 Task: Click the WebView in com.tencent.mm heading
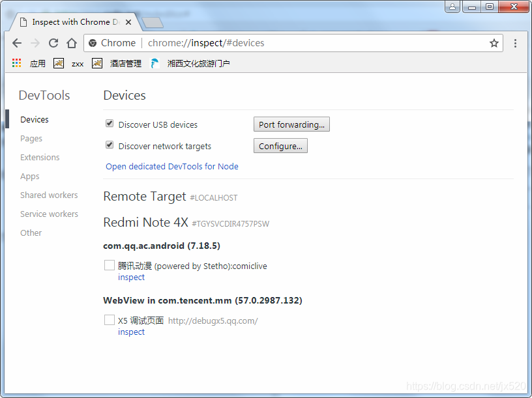click(203, 300)
